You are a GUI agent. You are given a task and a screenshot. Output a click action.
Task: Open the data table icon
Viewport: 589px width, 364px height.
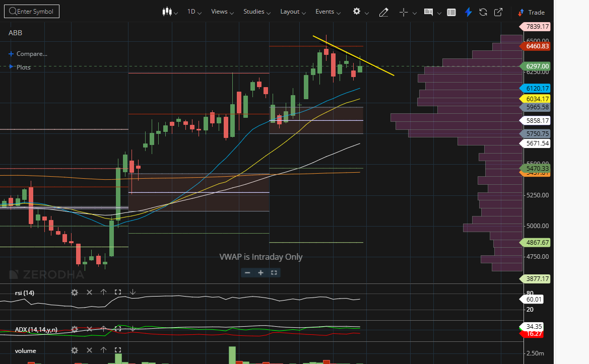pos(451,13)
